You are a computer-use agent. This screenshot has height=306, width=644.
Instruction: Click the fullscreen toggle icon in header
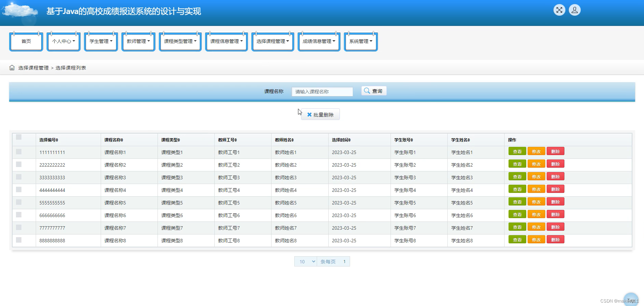559,10
